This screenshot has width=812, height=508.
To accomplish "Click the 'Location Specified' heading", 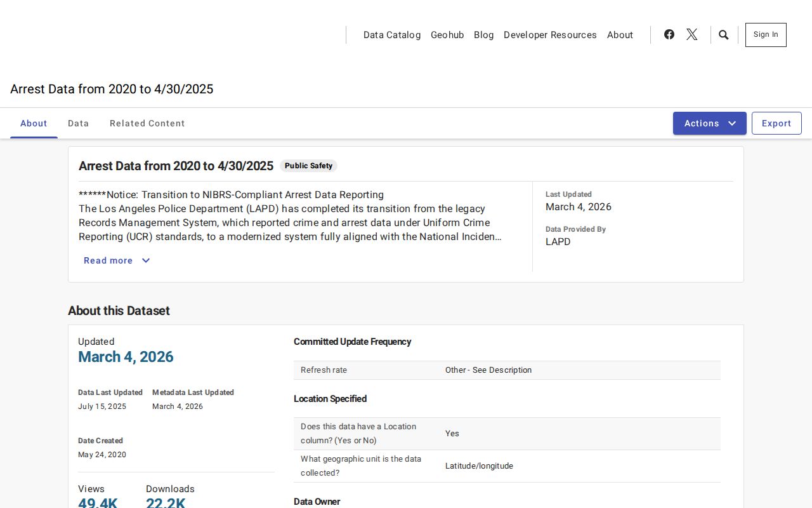I will coord(330,399).
